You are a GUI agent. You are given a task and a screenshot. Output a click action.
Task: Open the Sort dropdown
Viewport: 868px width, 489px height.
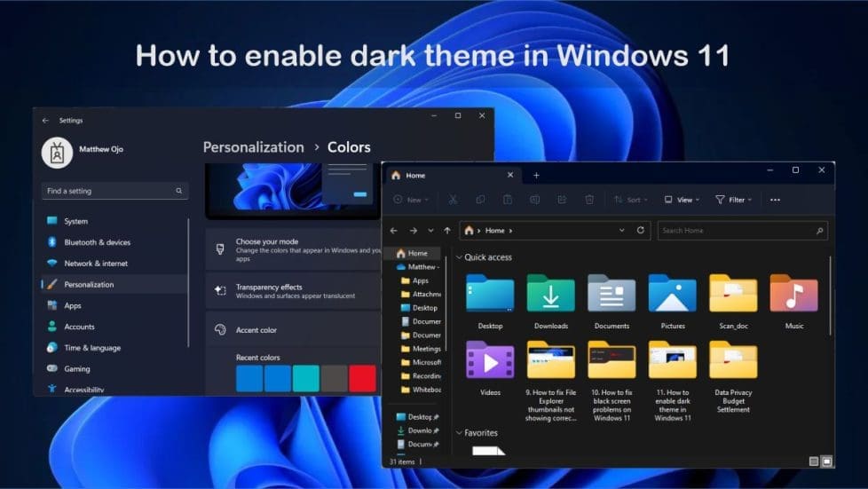point(630,200)
